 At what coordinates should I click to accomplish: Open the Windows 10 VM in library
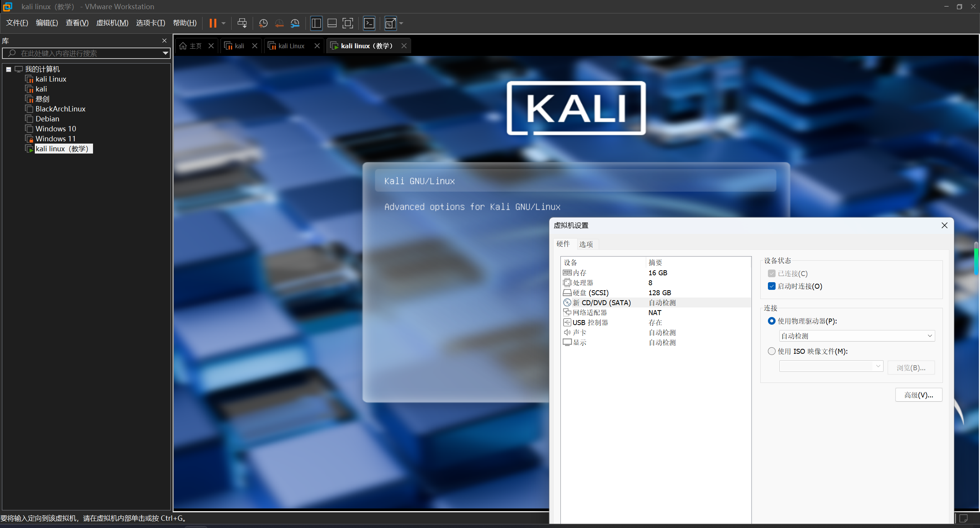56,129
